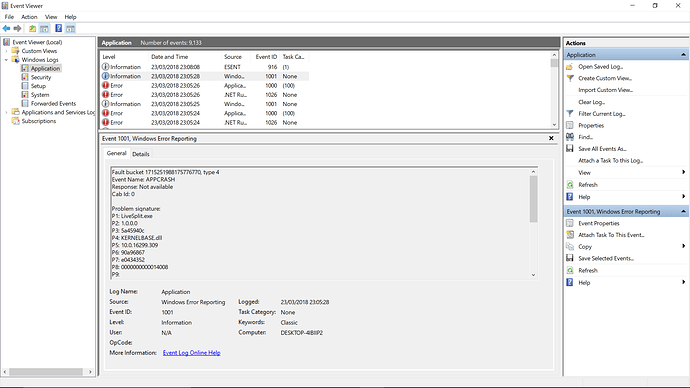690x388 pixels.
Task: Click the Find binoculars icon
Action: click(570, 137)
